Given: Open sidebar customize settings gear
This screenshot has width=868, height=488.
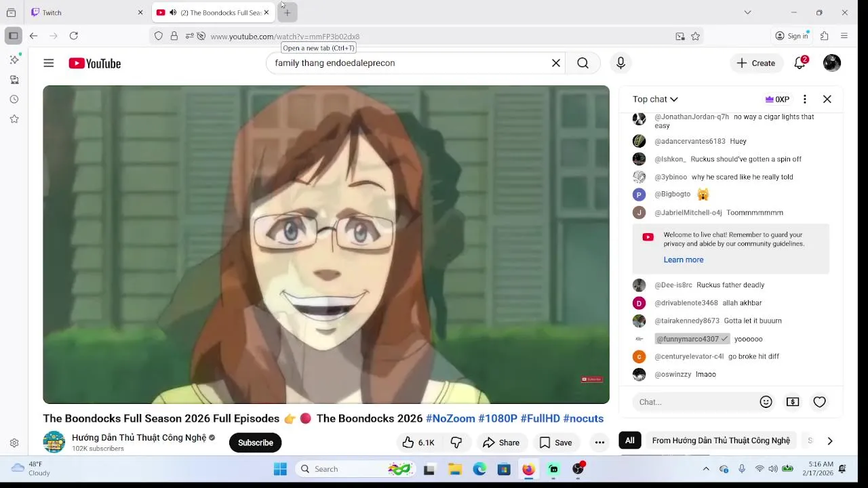Looking at the screenshot, I should 14,443.
